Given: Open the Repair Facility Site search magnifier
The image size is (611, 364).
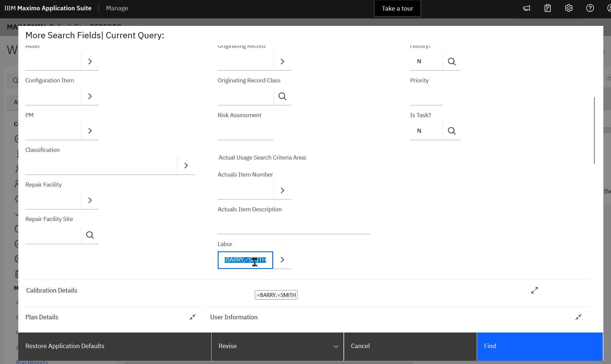Looking at the screenshot, I should (x=90, y=235).
